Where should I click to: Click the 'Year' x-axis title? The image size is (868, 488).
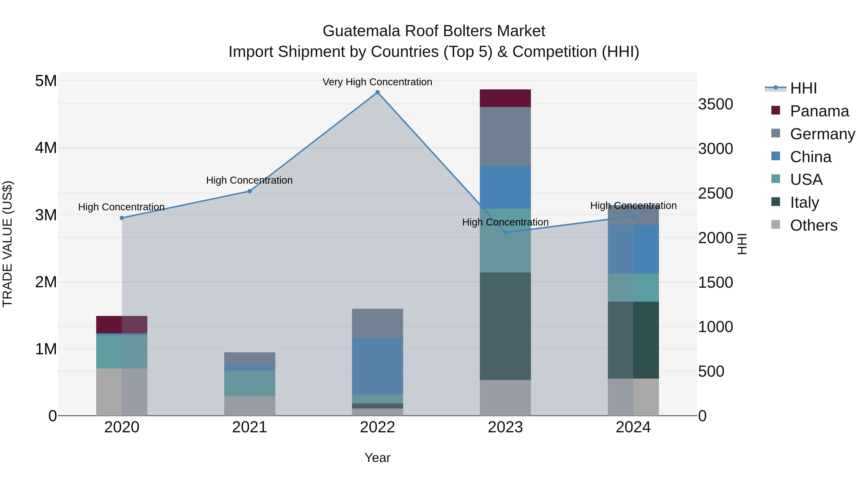coord(377,458)
